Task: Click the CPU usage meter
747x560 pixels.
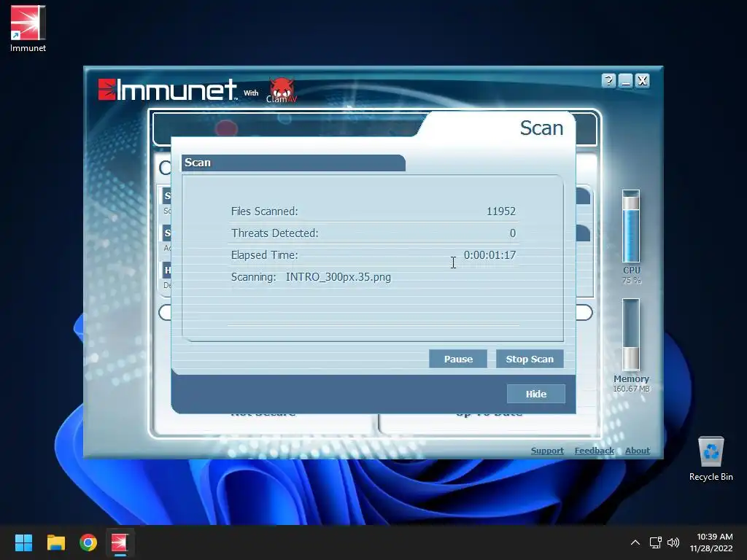Action: 631,226
